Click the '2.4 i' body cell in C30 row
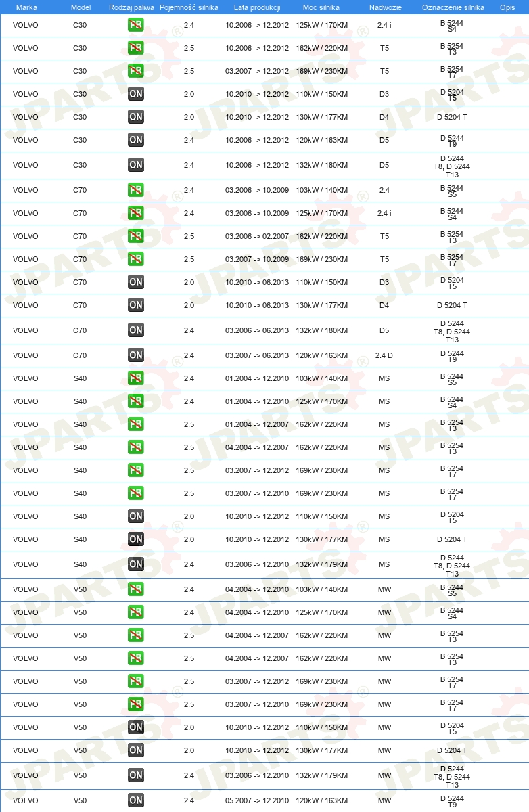 click(384, 26)
